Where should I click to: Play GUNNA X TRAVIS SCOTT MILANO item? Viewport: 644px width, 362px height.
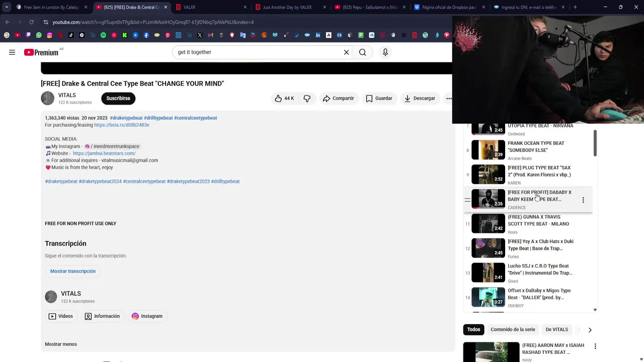[527, 224]
